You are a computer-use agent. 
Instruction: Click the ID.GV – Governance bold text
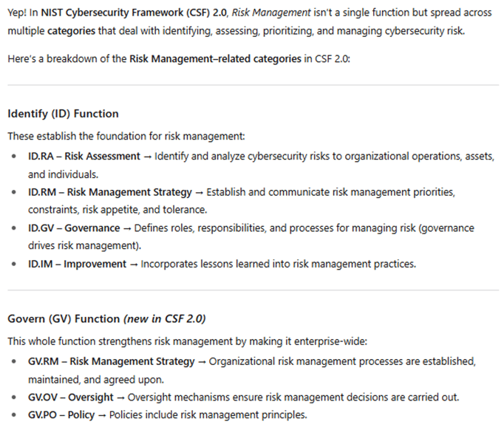74,228
